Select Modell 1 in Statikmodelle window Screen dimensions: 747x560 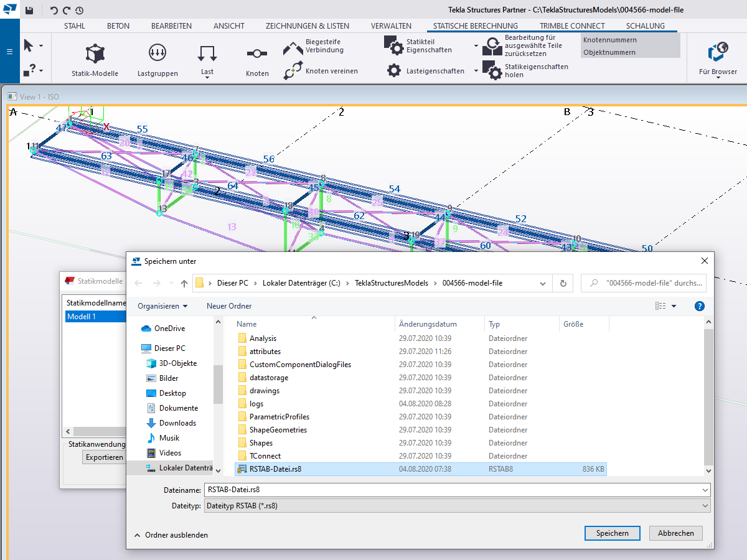(x=95, y=316)
